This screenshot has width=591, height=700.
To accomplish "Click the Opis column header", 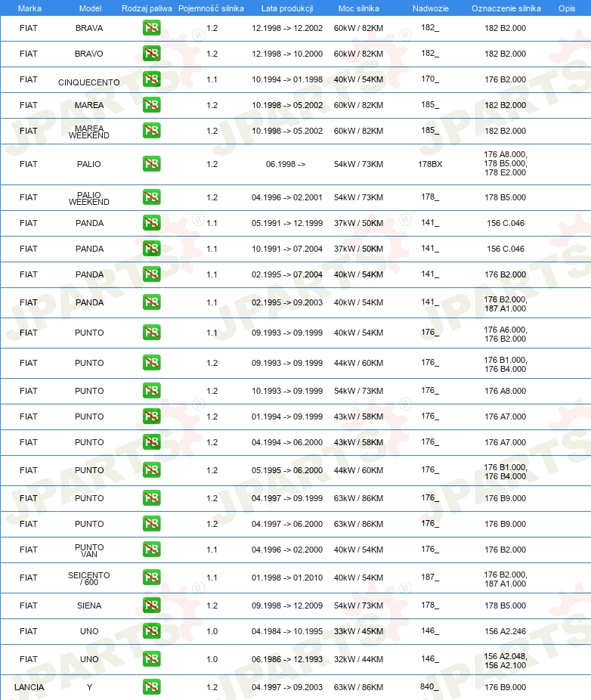I will 567,8.
